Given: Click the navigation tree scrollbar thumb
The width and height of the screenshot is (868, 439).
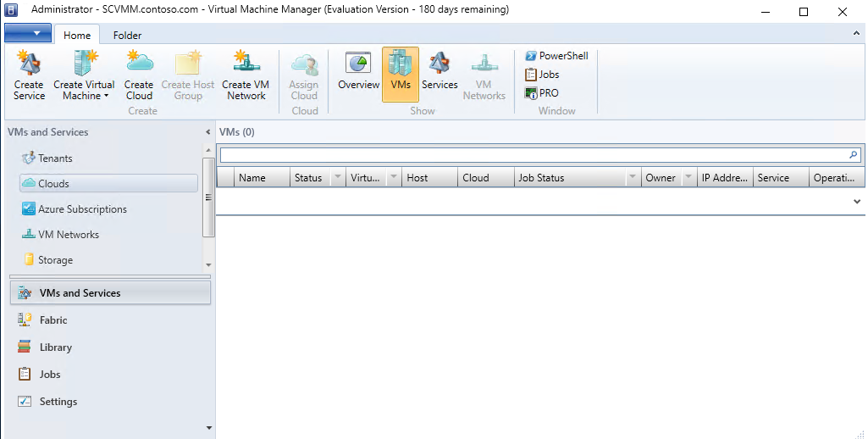Looking at the screenshot, I should click(x=208, y=197).
